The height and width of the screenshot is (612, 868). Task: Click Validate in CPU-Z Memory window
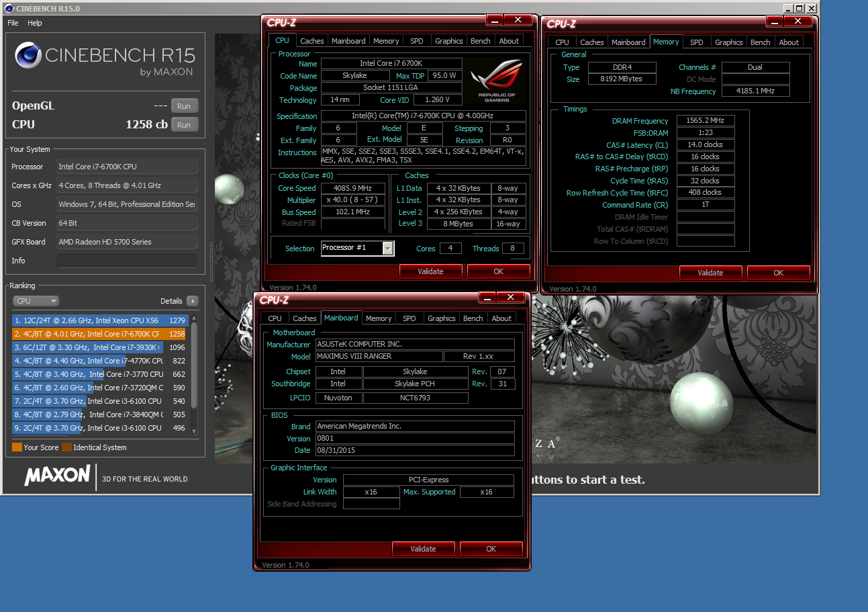click(x=711, y=273)
